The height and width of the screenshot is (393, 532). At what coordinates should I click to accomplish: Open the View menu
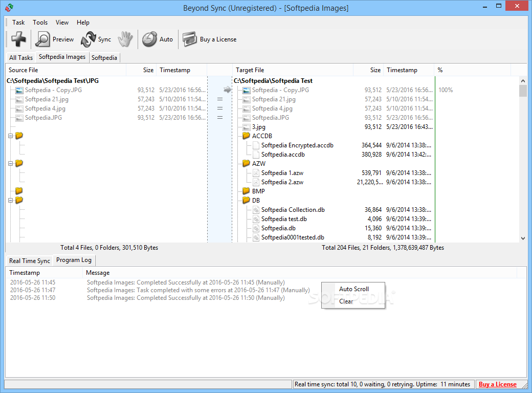click(62, 23)
